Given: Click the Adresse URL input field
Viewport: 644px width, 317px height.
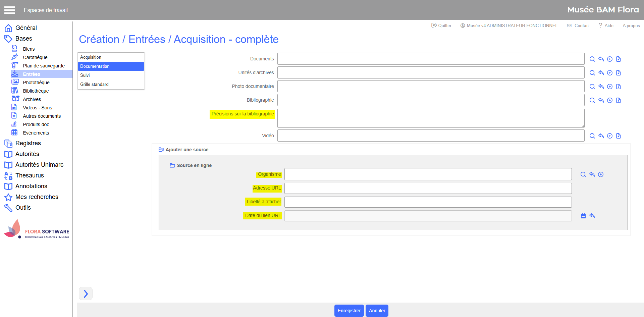Looking at the screenshot, I should coord(428,188).
